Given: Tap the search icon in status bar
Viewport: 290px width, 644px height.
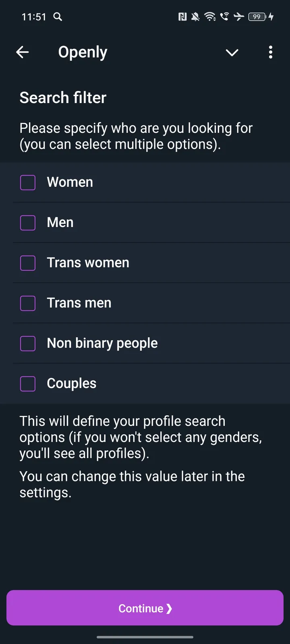Looking at the screenshot, I should (58, 17).
